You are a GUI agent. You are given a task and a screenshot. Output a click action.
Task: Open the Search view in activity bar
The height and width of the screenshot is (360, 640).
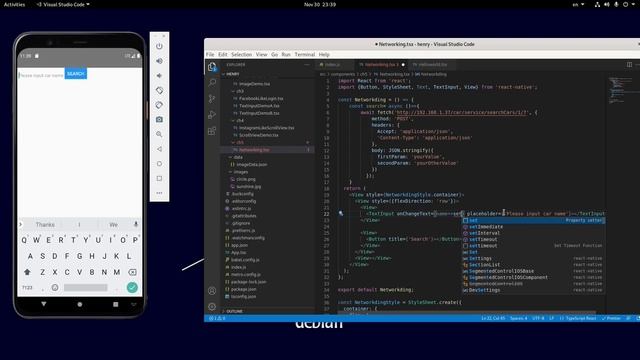click(212, 82)
